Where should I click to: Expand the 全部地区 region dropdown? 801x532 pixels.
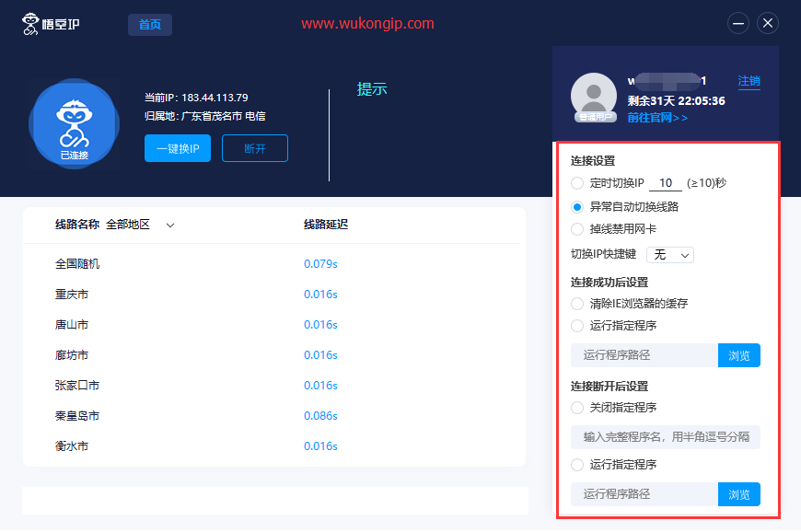140,225
